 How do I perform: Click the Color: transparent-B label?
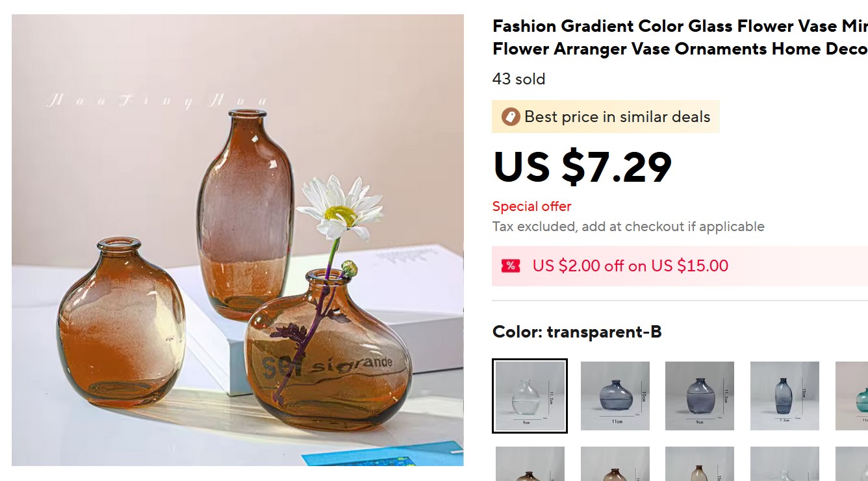coord(577,332)
